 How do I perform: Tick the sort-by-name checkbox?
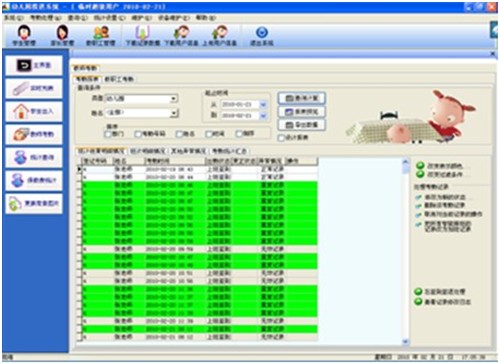[179, 134]
